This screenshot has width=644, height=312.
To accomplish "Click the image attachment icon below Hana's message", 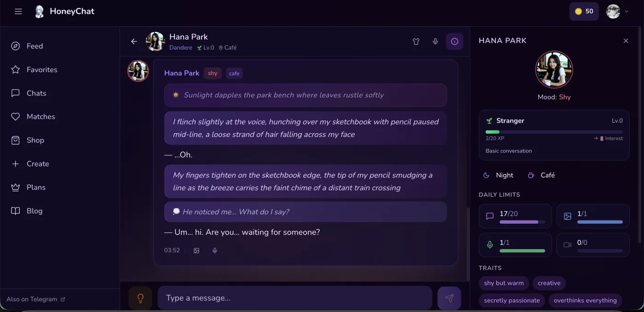I will click(x=196, y=250).
